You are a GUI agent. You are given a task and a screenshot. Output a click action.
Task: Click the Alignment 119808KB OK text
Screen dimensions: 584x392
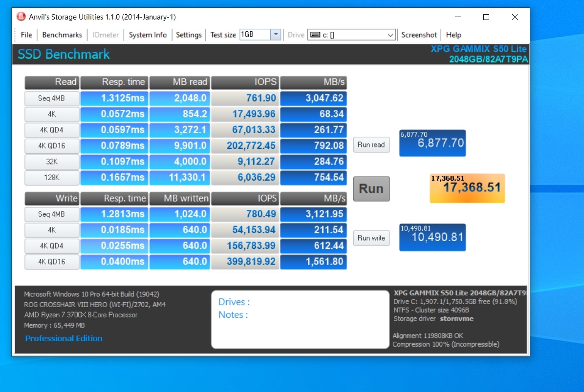pos(428,335)
